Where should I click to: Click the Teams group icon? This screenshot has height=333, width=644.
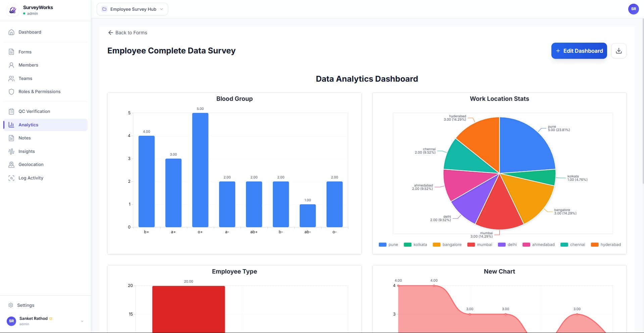coord(11,79)
